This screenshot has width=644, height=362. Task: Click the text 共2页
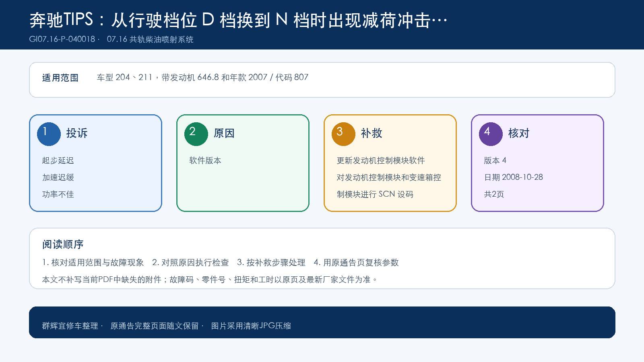click(494, 194)
